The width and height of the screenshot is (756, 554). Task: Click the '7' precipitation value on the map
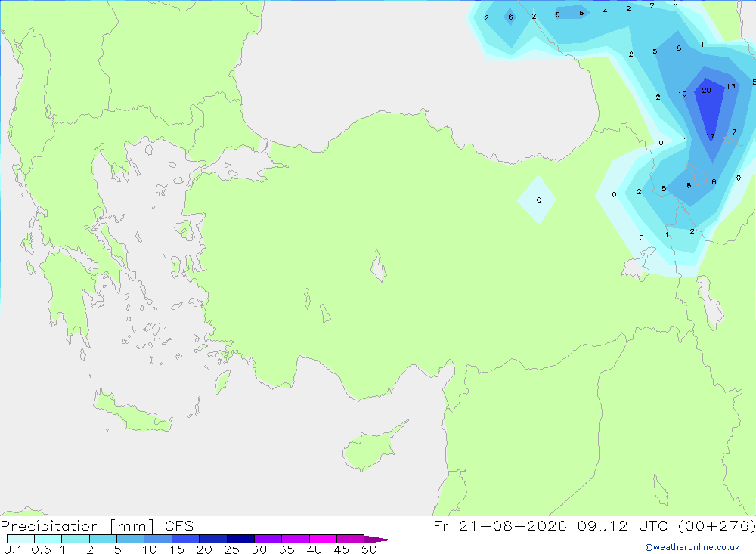click(734, 132)
